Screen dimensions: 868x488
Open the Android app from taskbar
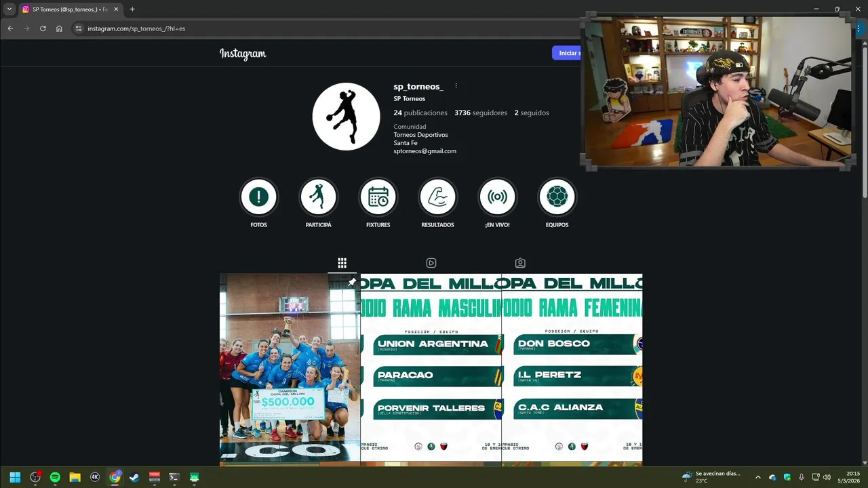click(x=195, y=477)
